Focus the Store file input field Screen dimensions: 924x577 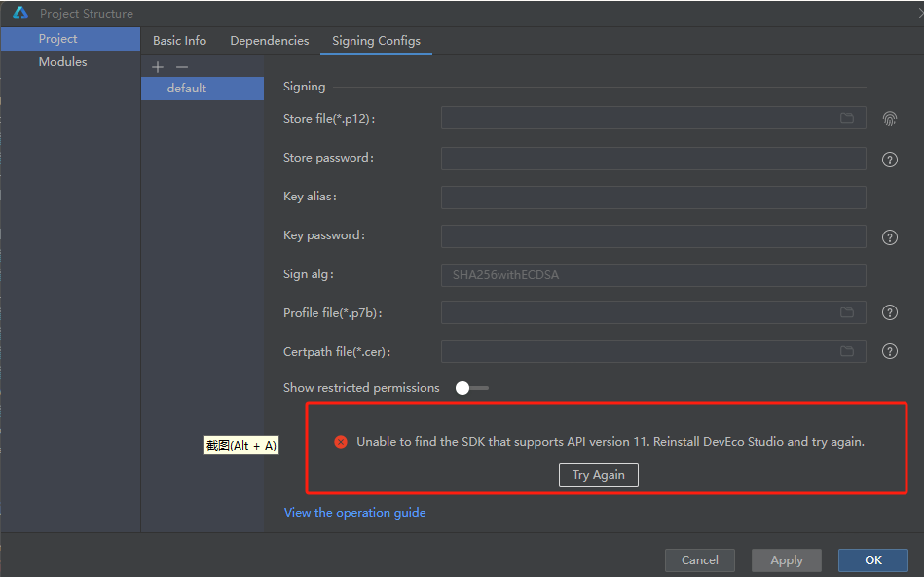[653, 118]
